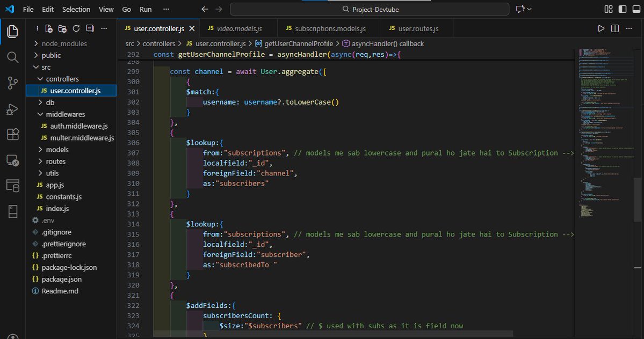Toggle the primary side bar visibility

click(622, 9)
